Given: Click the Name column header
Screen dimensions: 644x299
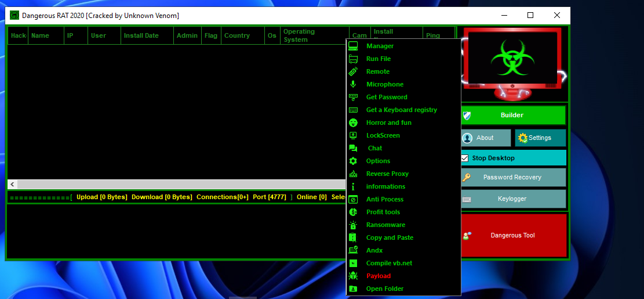Looking at the screenshot, I should click(x=46, y=35).
